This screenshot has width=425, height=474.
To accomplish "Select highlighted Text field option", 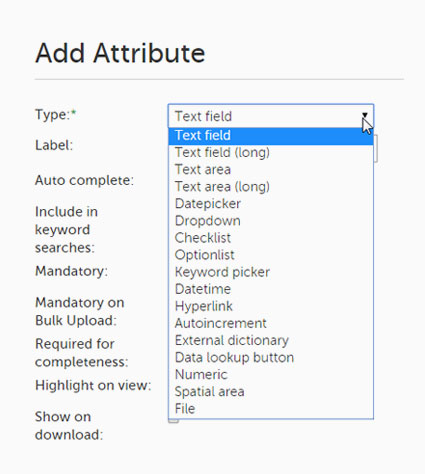I will point(271,136).
